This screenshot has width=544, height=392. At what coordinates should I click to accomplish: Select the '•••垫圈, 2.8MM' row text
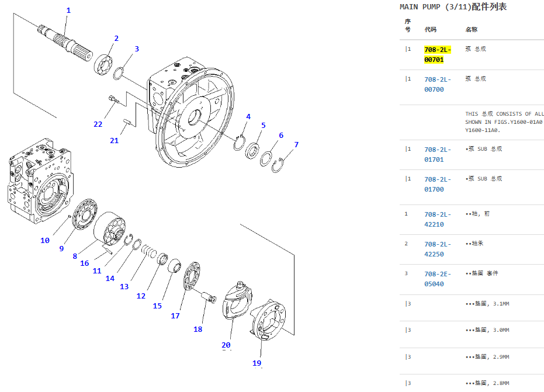(487, 383)
